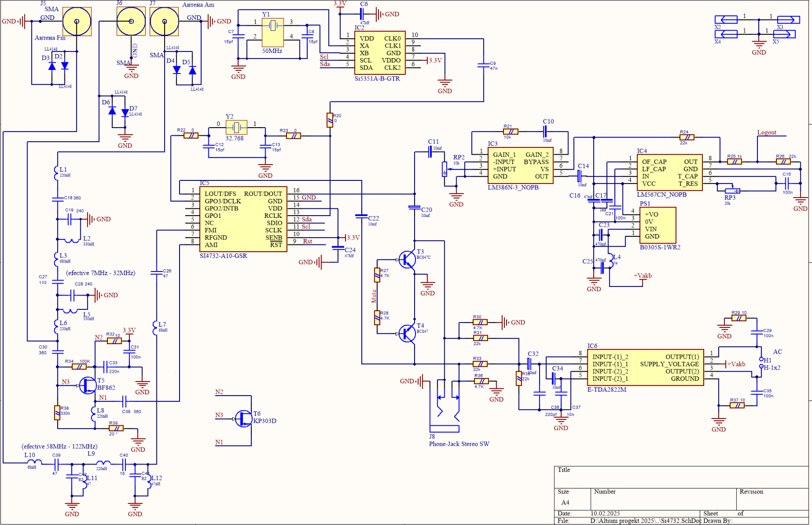Viewport: 812px width, 525px height.
Task: Click the RP2 10k potentiometer symbol
Action: pos(445,169)
